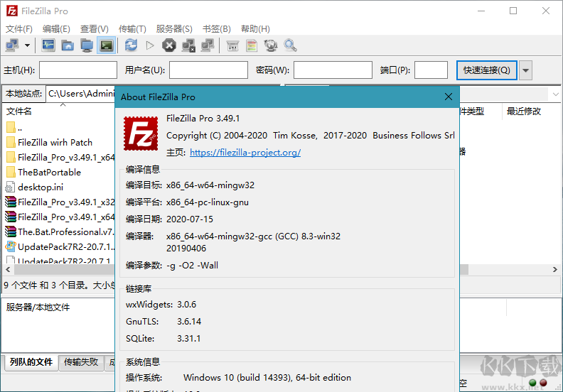
Task: Cancel the current operation icon
Action: [x=169, y=45]
